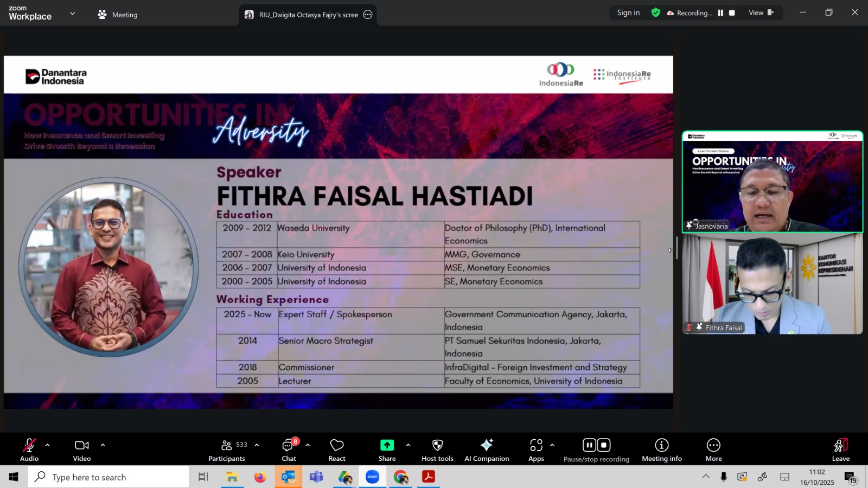Expand video options arrow
The height and width of the screenshot is (488, 868).
(x=103, y=445)
